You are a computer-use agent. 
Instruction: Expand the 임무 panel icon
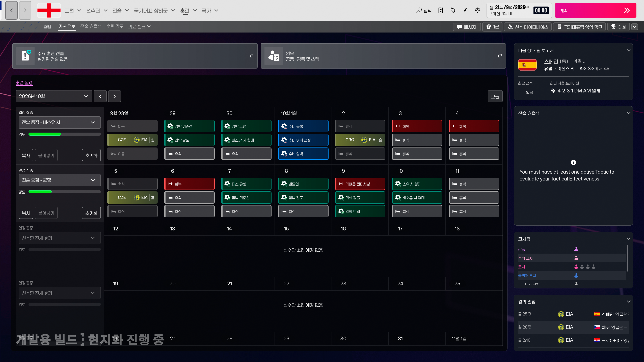(x=500, y=55)
